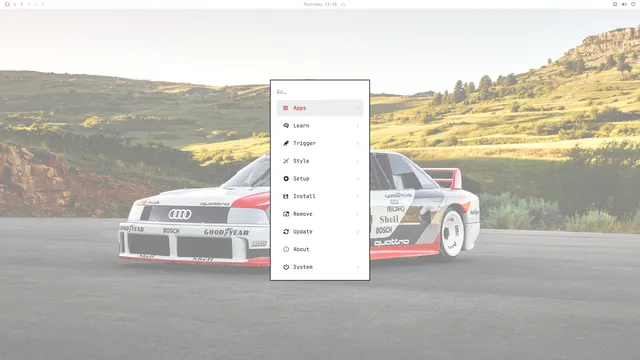Click the Install package icon
Screen dimensions: 640x360
(286, 196)
